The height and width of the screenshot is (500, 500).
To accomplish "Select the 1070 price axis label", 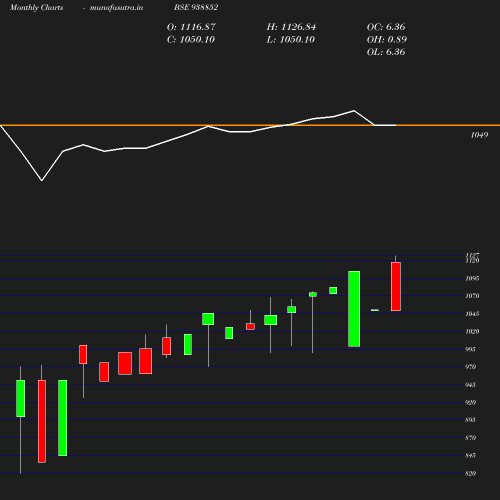I will point(472,296).
